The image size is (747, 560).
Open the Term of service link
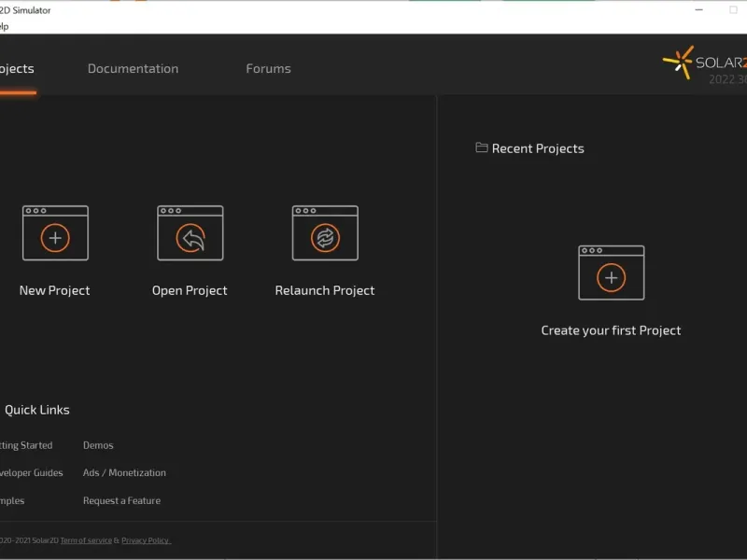click(86, 540)
